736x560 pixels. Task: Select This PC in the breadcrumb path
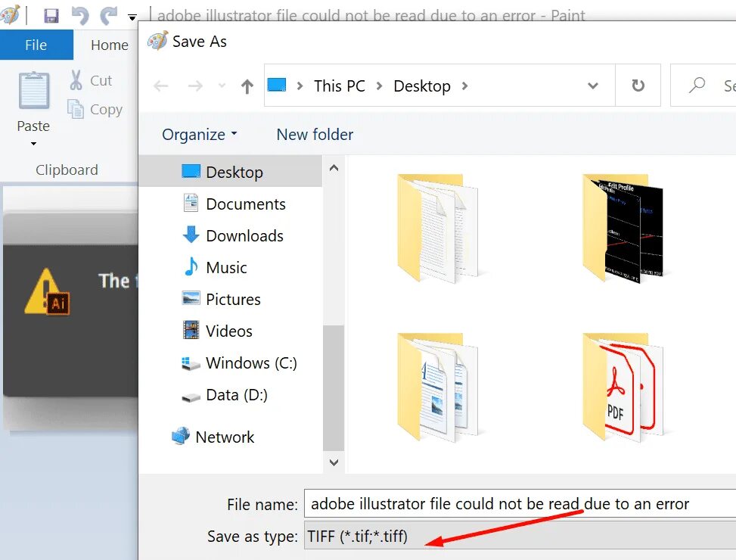[x=340, y=86]
